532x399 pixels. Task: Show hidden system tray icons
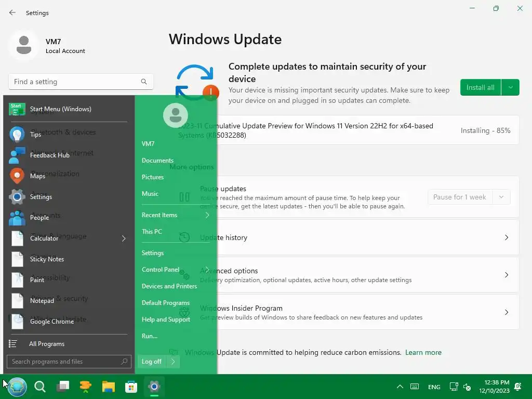400,387
